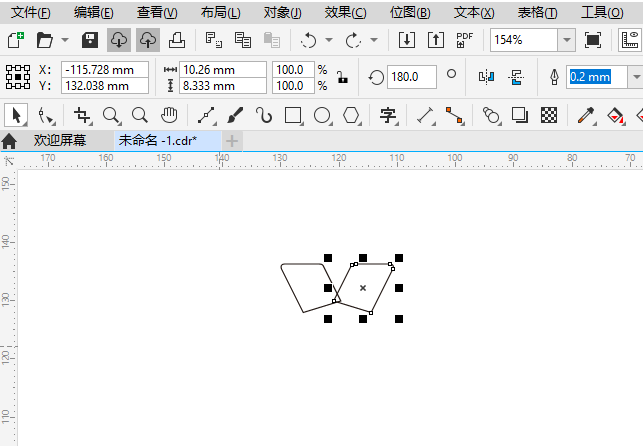643x446 pixels.
Task: Click the Import icon
Action: (407, 40)
